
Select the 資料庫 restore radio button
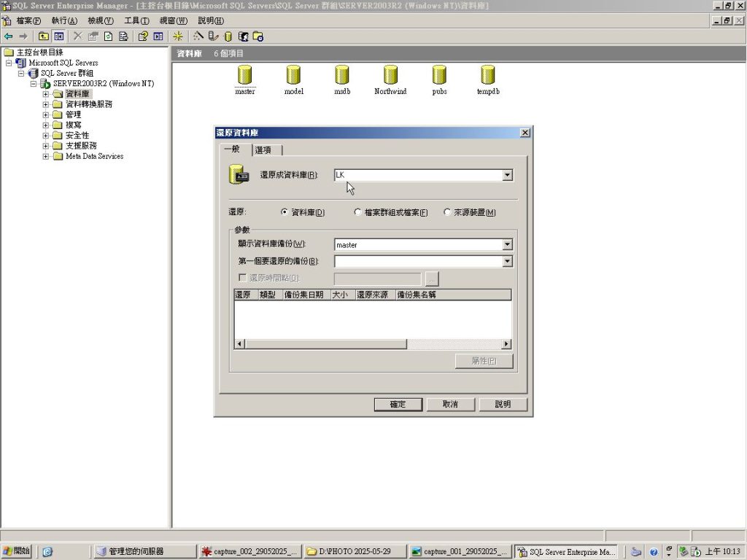click(285, 212)
